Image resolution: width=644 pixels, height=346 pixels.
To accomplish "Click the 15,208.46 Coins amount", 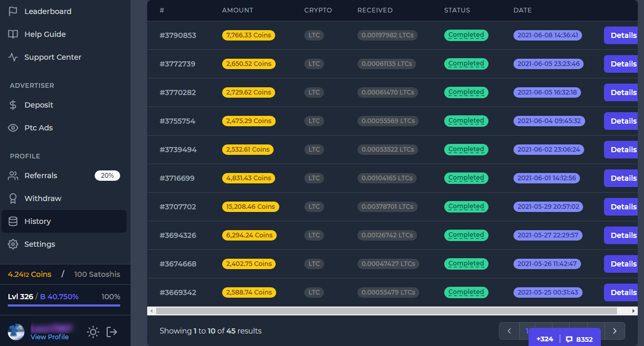I will pyautogui.click(x=251, y=207).
